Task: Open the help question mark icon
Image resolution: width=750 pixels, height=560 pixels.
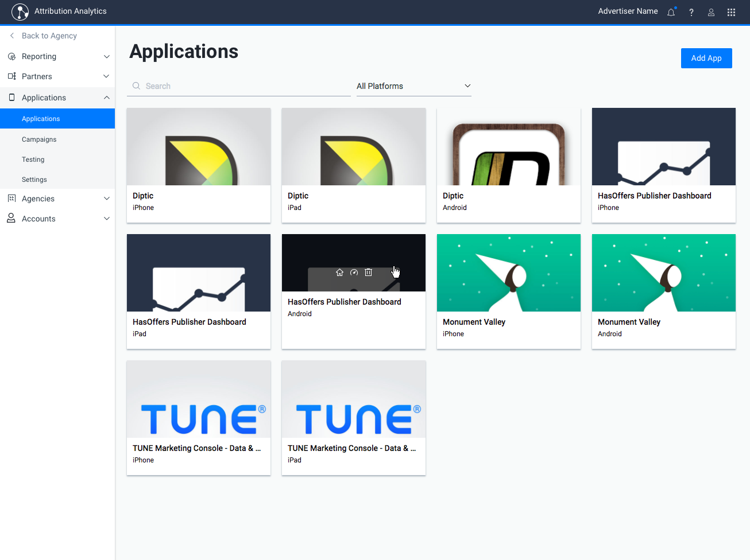Action: coord(691,12)
